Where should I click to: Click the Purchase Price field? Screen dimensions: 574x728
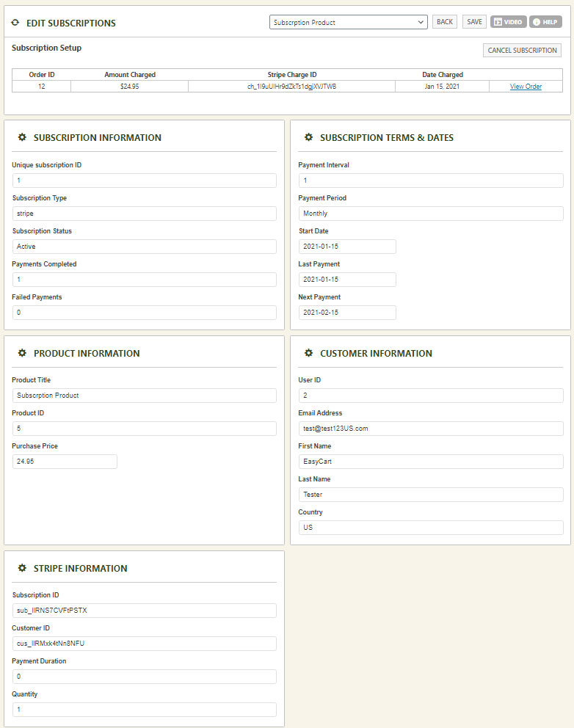[x=65, y=462]
